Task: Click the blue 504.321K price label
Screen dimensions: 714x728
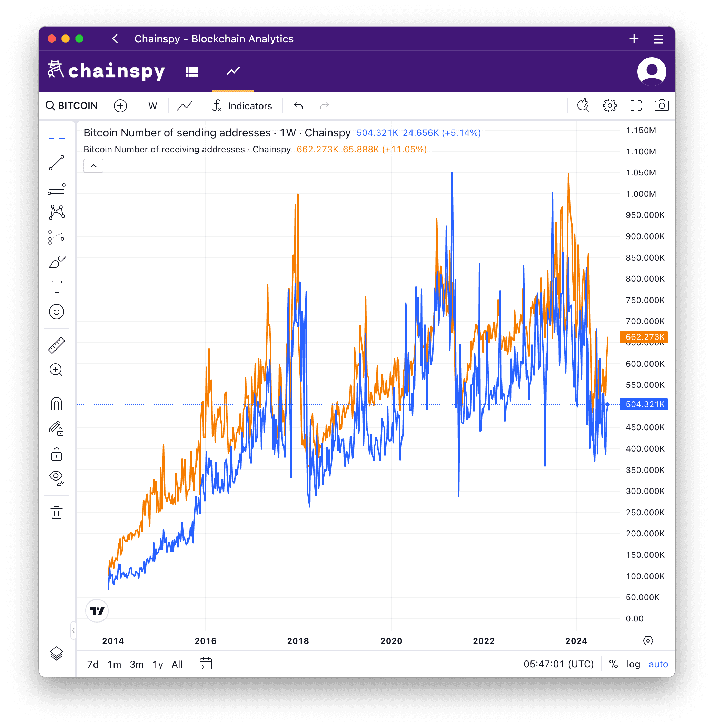Action: pos(644,404)
